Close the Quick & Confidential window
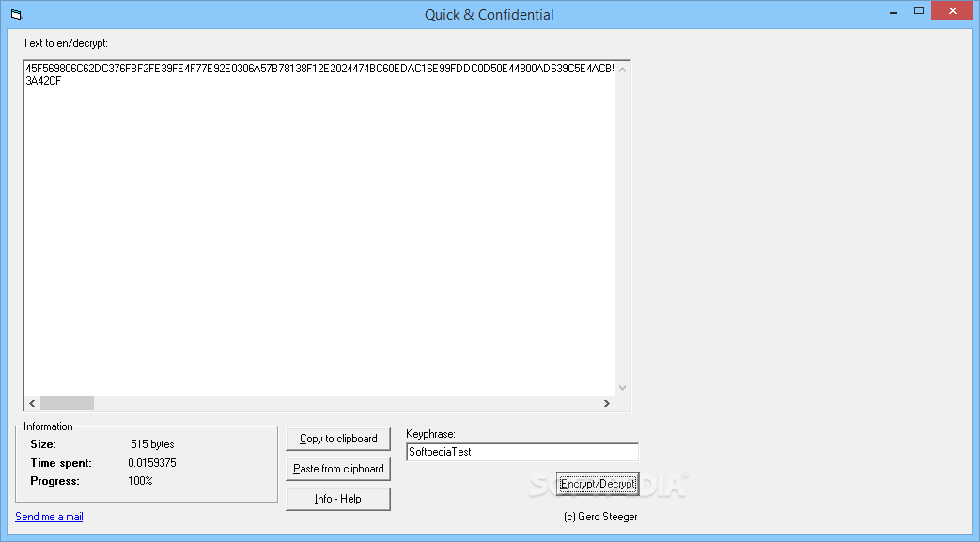Viewport: 980px width, 542px height. tap(953, 10)
